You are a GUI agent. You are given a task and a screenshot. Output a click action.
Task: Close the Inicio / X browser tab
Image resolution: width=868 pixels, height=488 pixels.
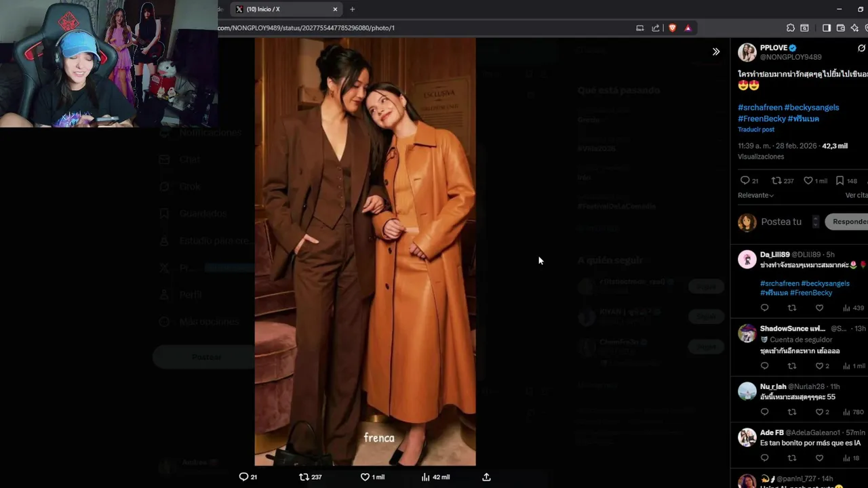click(x=335, y=9)
